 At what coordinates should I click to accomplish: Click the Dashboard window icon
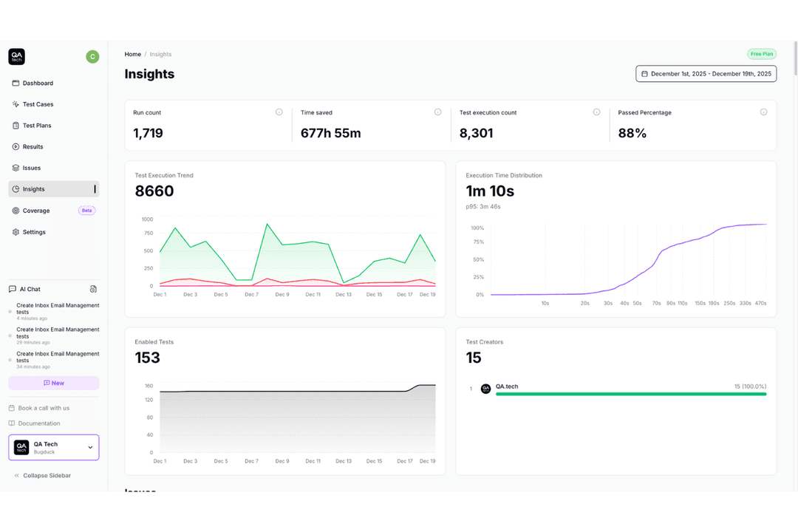16,83
